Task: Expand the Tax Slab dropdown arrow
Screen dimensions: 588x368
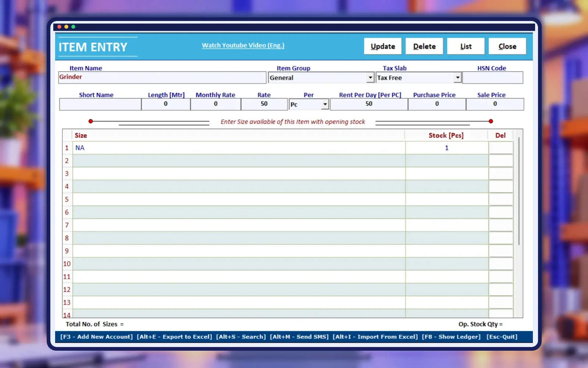Action: click(458, 78)
